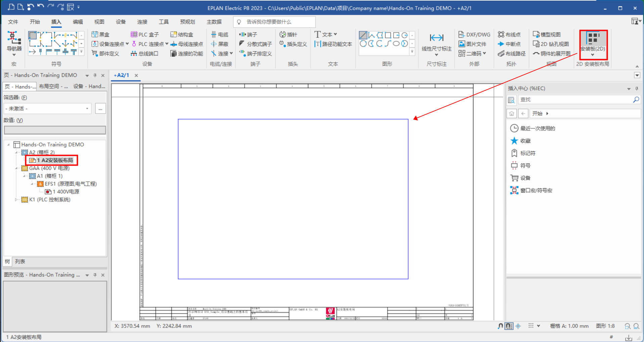644x342 pixels.
Task: Toggle snap-to-grid magnet in status bar
Action: click(509, 326)
